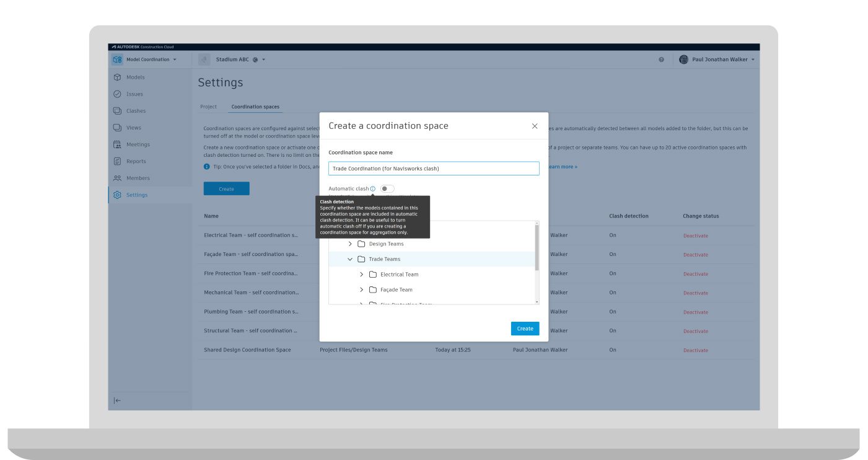Click the Settings gear icon in sidebar
The width and height of the screenshot is (868, 460).
(x=117, y=195)
